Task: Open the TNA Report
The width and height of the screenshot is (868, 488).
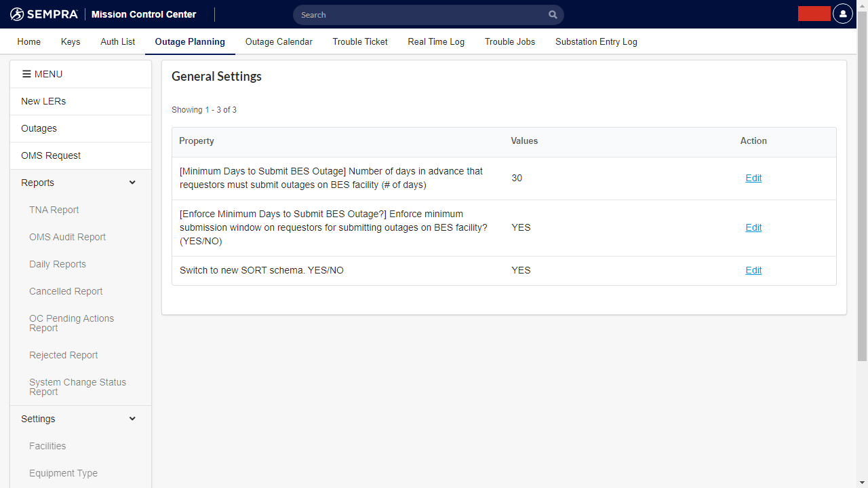Action: pyautogui.click(x=54, y=210)
